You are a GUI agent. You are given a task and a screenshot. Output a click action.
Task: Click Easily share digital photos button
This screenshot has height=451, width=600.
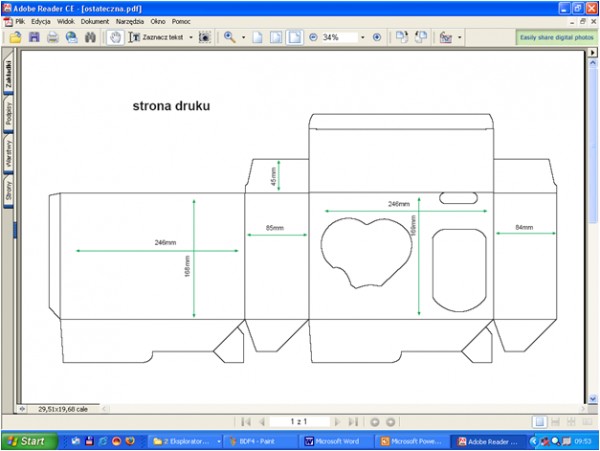(556, 37)
